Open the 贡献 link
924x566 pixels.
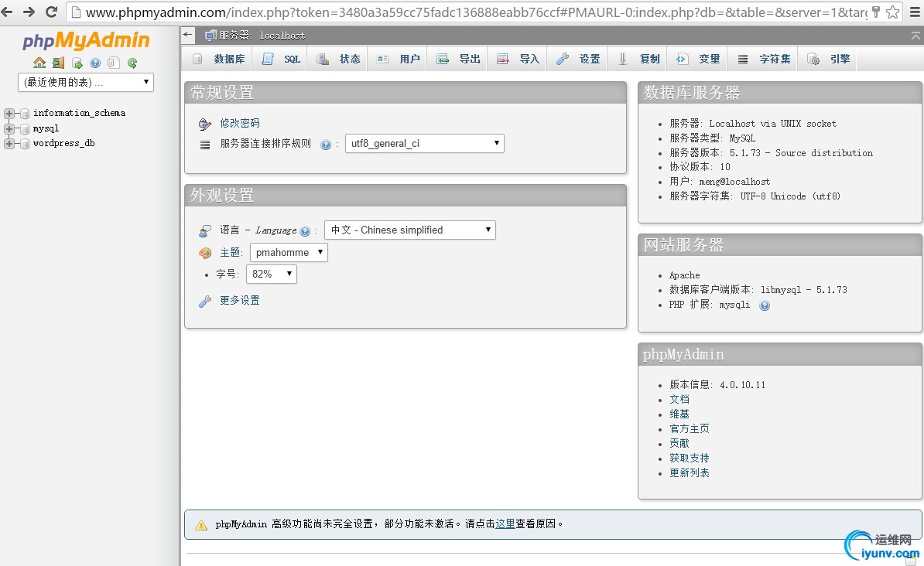coord(679,444)
